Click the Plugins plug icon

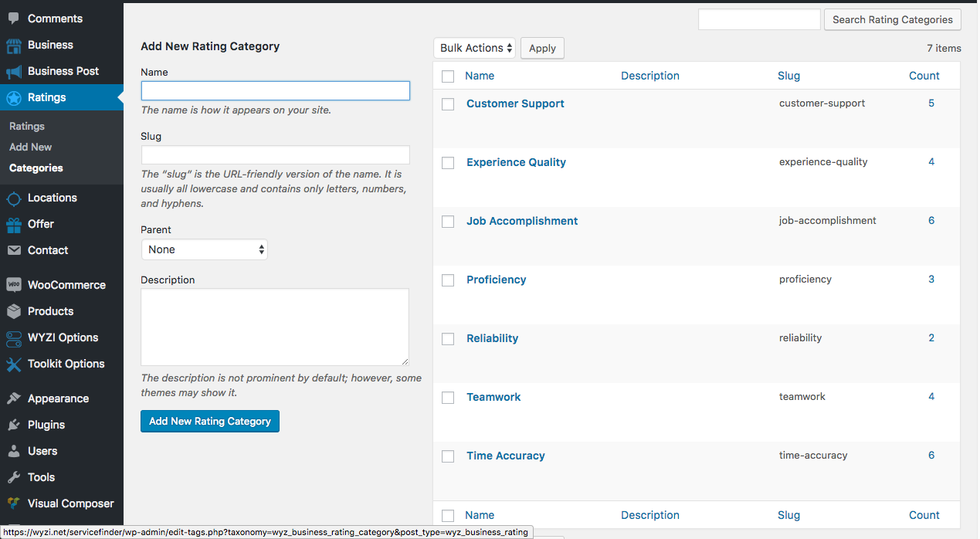13,425
